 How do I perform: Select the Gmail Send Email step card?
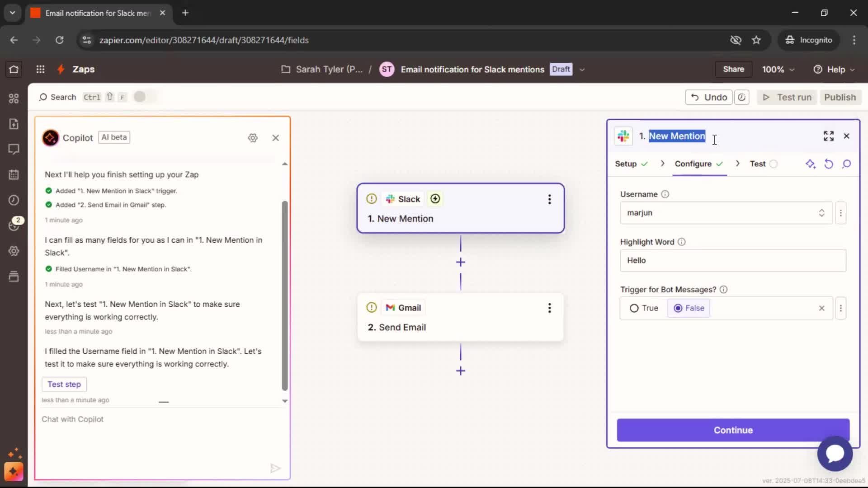[460, 317]
